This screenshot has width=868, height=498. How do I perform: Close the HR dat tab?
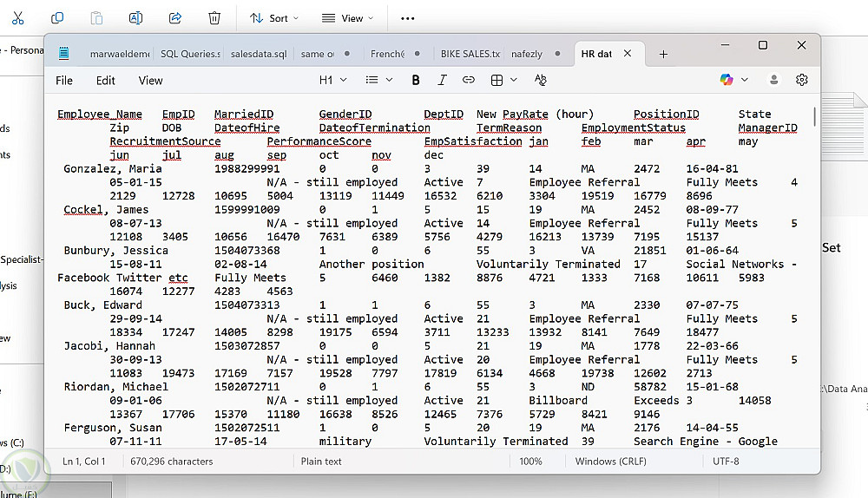[628, 53]
